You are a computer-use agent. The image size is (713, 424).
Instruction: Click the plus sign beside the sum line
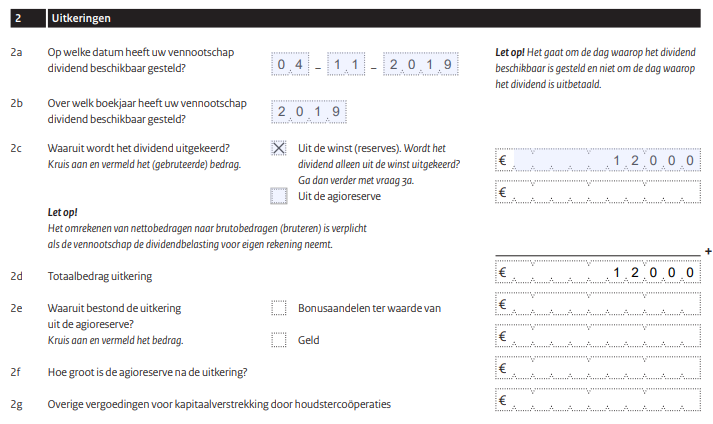pos(708,251)
